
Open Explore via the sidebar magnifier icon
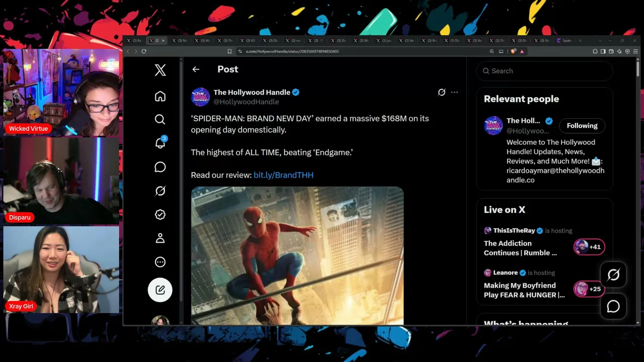pyautogui.click(x=160, y=119)
